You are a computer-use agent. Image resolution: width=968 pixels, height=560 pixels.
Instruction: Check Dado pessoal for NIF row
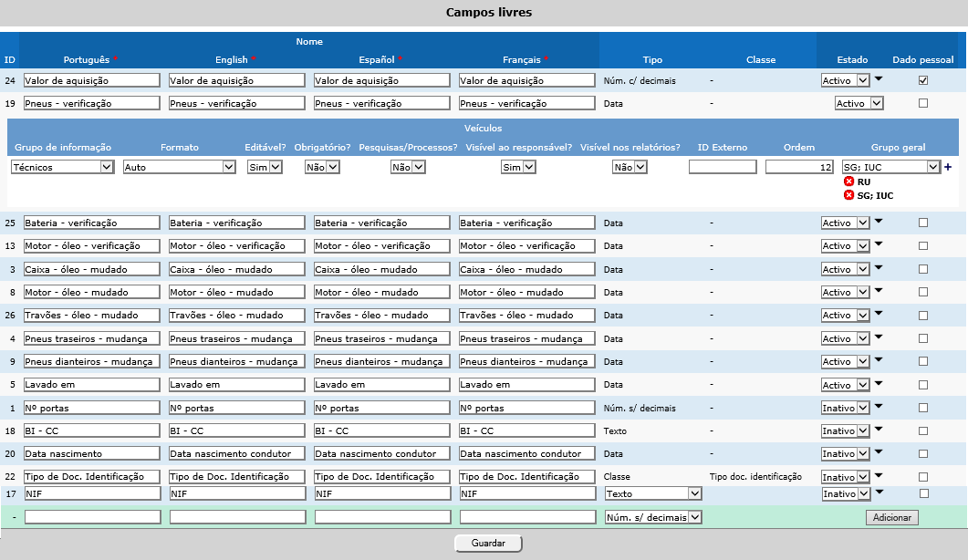point(923,493)
